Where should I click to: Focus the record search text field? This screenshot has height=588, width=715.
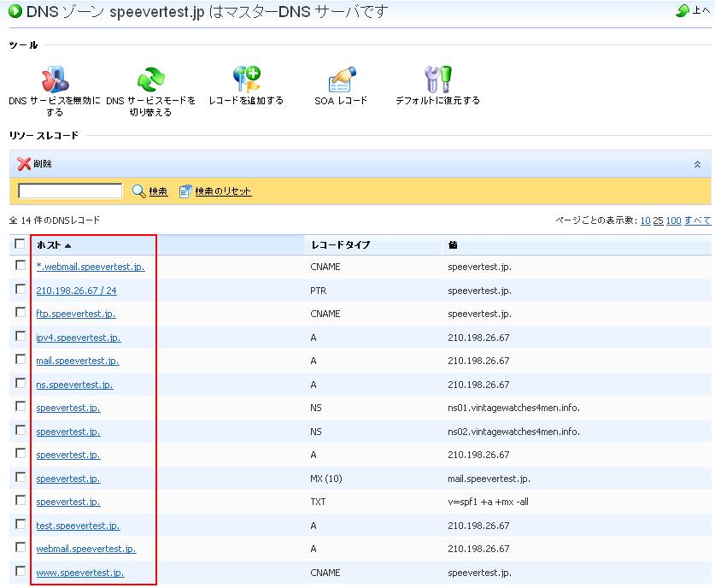pos(70,191)
